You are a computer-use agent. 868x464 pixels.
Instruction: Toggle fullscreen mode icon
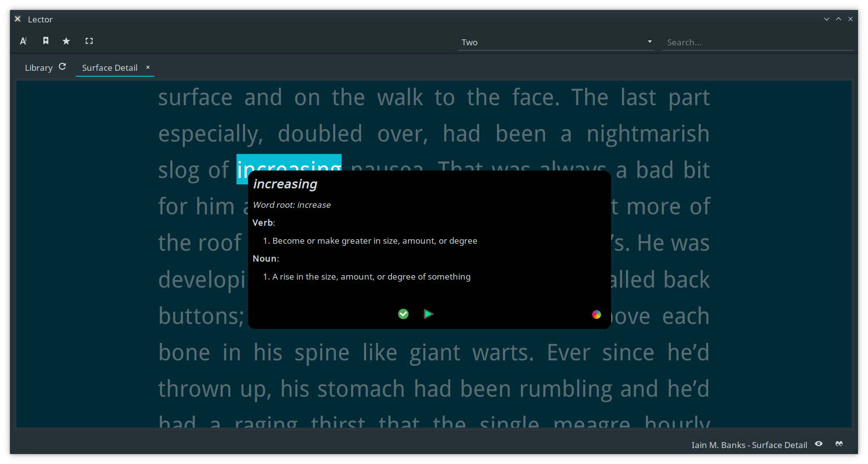(x=89, y=41)
